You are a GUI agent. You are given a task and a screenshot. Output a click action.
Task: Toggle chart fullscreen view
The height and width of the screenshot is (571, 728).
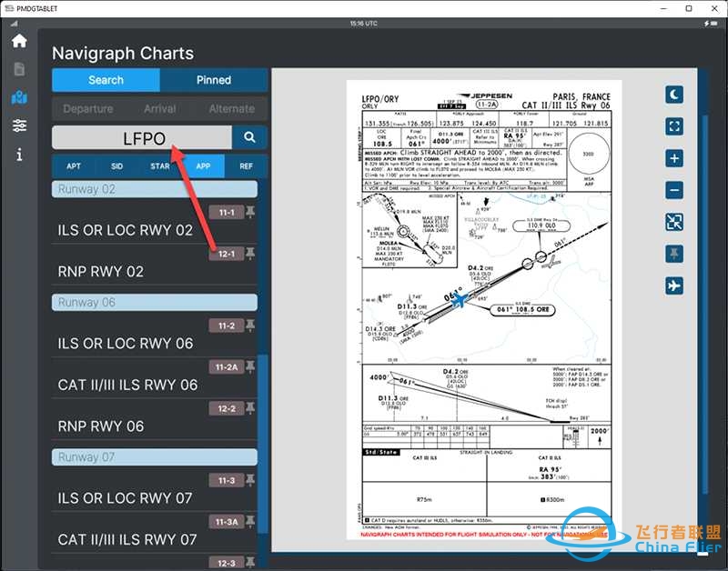674,126
